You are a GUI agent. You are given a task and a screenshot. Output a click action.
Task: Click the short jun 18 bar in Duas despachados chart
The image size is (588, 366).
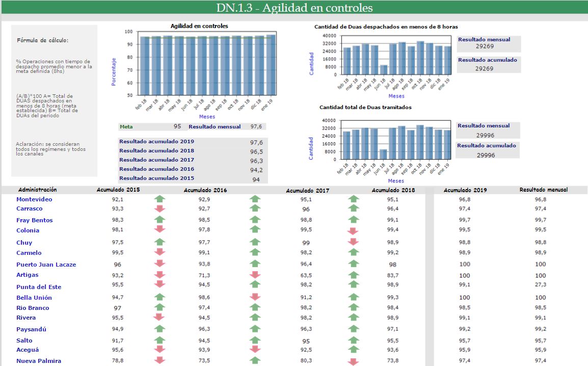click(383, 70)
